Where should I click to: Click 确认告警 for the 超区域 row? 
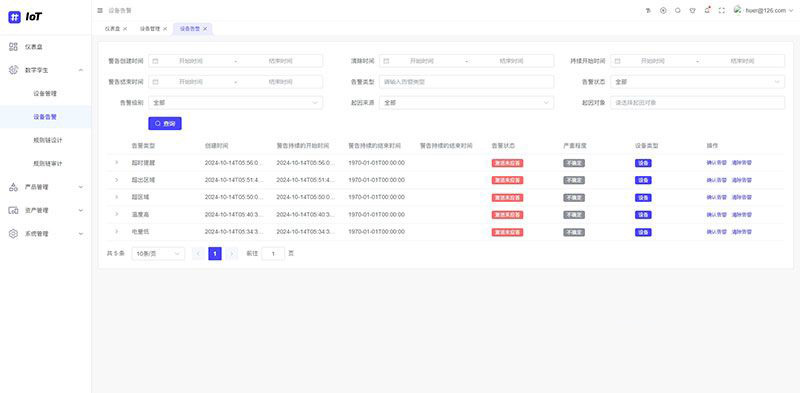pos(716,197)
